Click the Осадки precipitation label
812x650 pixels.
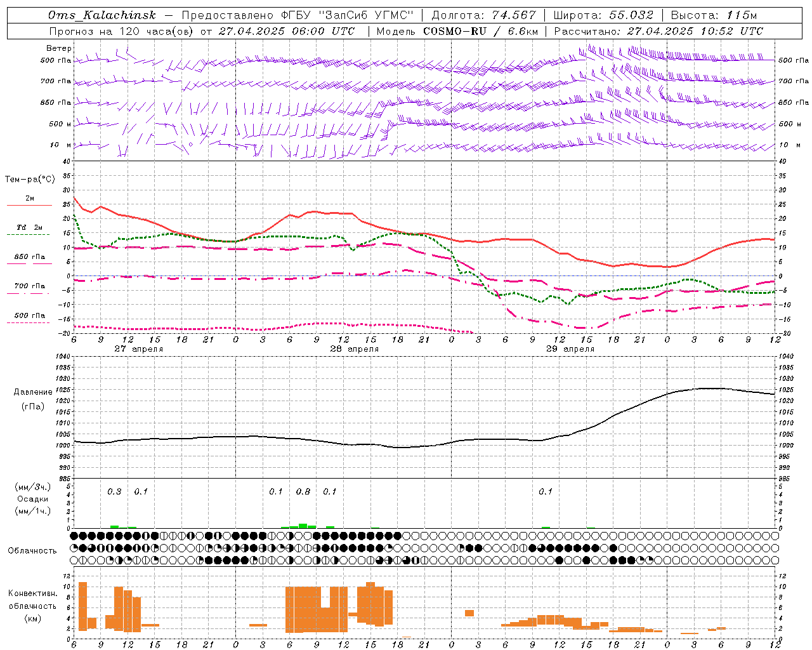(32, 499)
